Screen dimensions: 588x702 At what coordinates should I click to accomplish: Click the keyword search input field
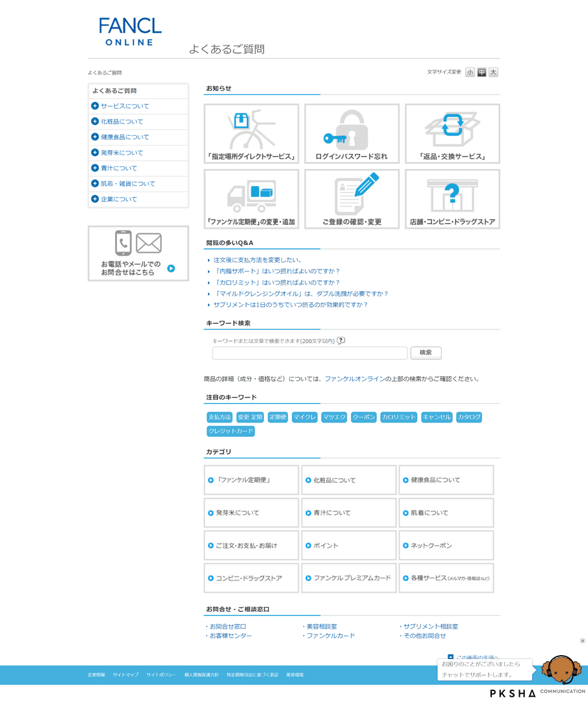coord(310,353)
